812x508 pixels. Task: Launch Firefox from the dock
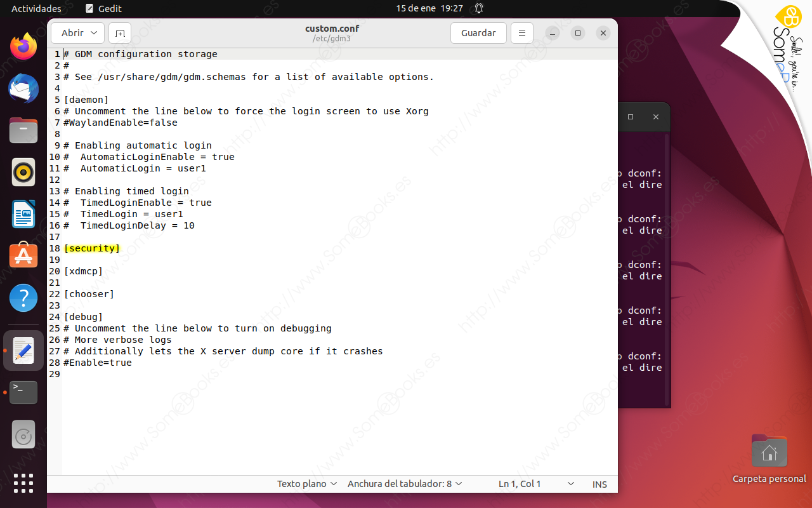tap(23, 46)
